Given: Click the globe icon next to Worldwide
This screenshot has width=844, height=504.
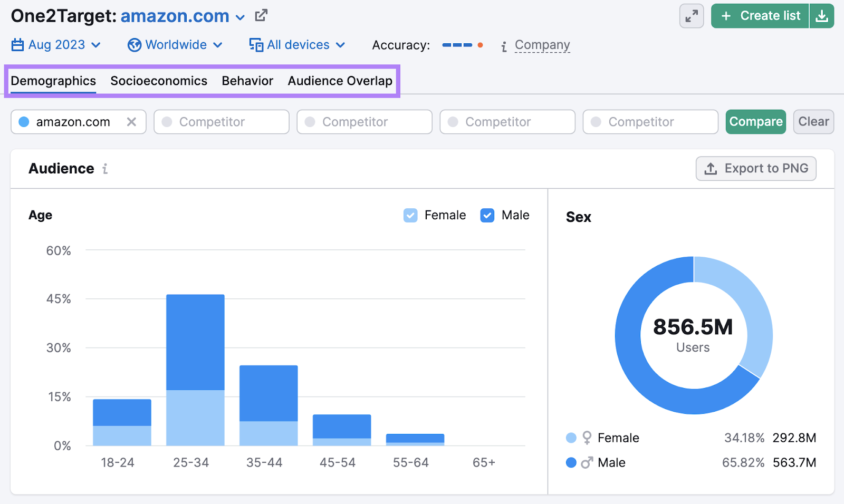Looking at the screenshot, I should pyautogui.click(x=135, y=45).
